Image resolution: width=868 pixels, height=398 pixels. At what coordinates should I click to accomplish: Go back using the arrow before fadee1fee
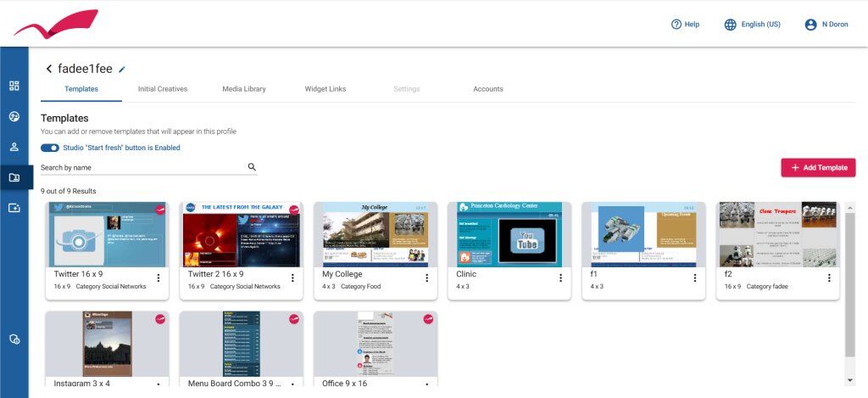tap(49, 69)
